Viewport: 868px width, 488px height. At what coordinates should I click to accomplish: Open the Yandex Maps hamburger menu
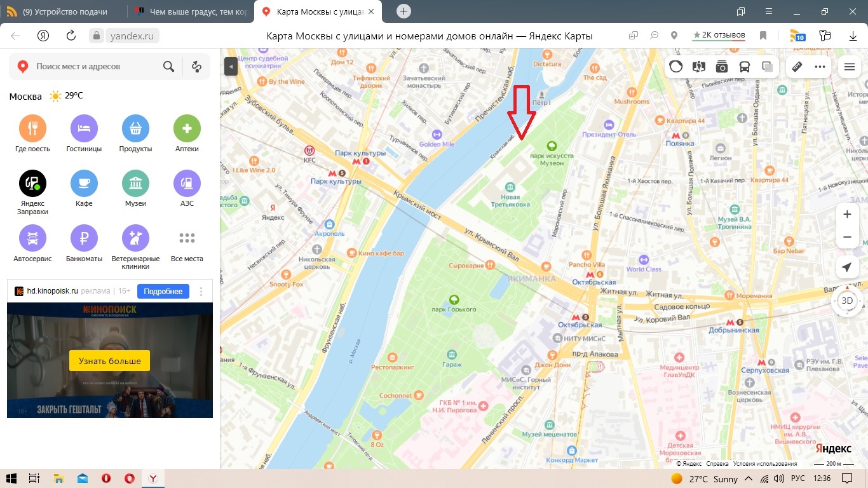click(x=850, y=66)
